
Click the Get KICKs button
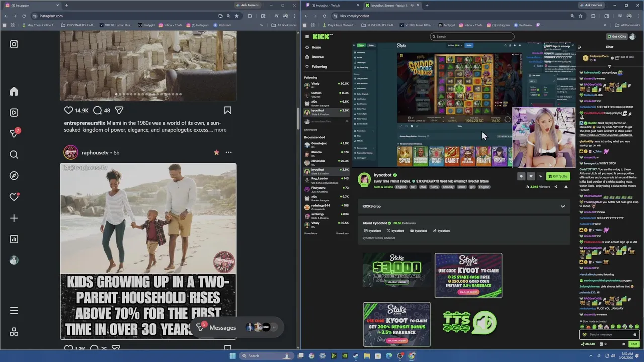click(x=616, y=36)
